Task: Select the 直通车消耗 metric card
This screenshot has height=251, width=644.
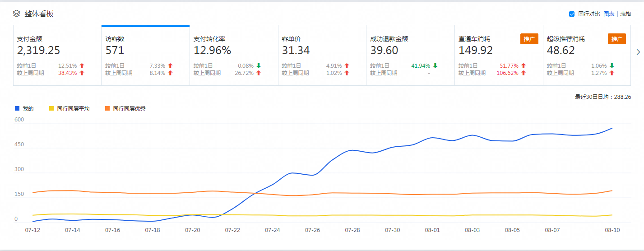Action: [499, 56]
